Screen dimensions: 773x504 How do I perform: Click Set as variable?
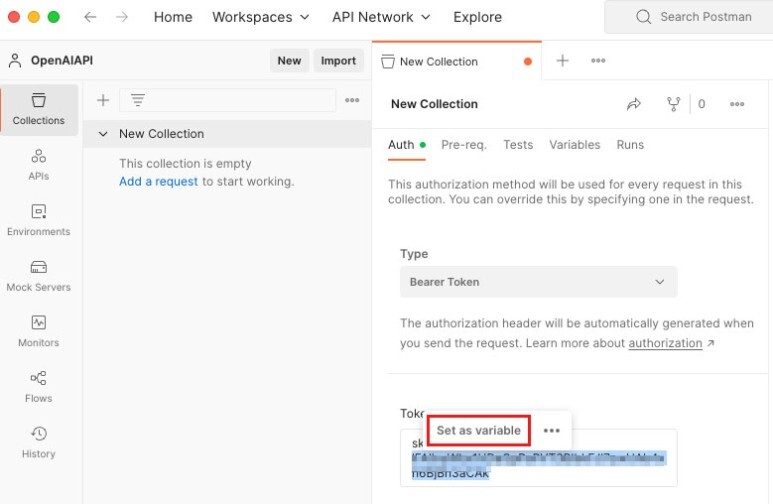(479, 431)
